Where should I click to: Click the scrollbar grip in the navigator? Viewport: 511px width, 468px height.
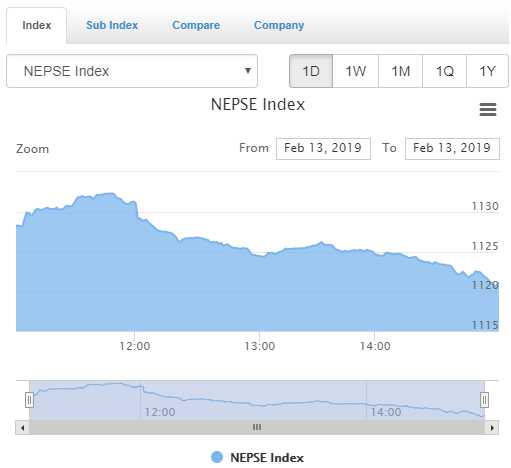coord(257,427)
